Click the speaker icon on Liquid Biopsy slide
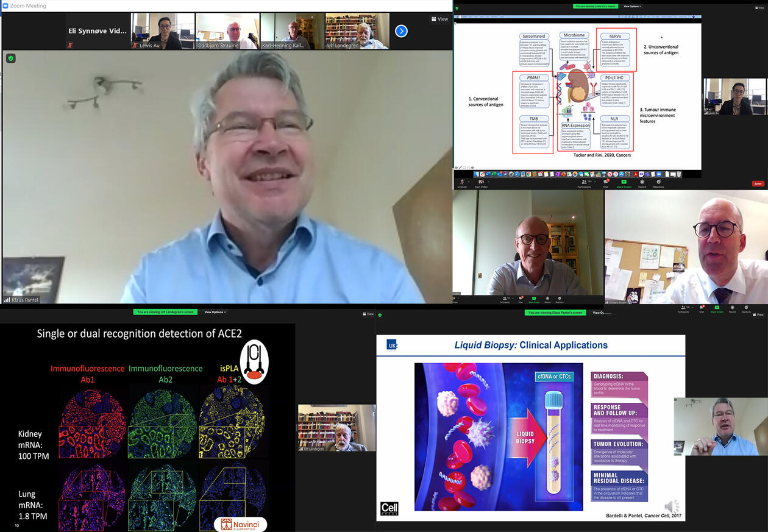The width and height of the screenshot is (768, 532). tap(670, 507)
